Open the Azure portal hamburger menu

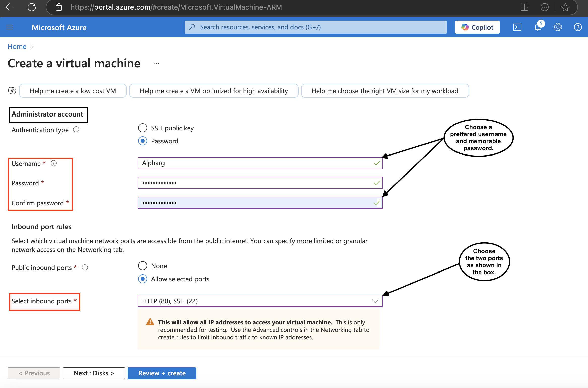click(10, 27)
